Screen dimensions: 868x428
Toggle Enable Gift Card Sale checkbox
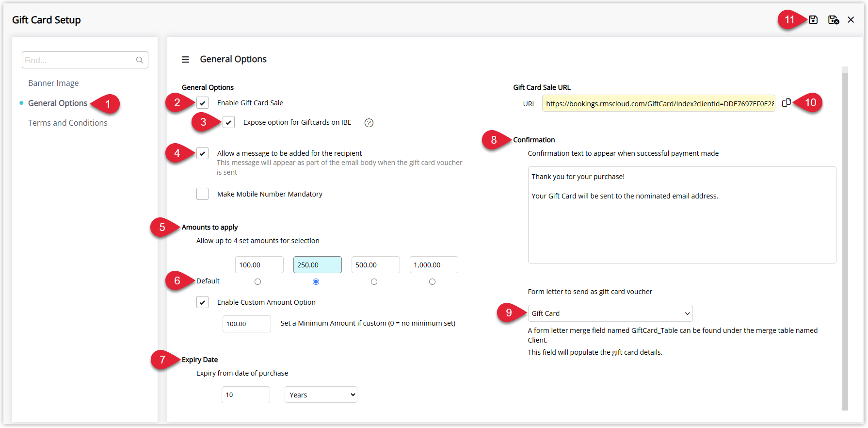click(203, 103)
